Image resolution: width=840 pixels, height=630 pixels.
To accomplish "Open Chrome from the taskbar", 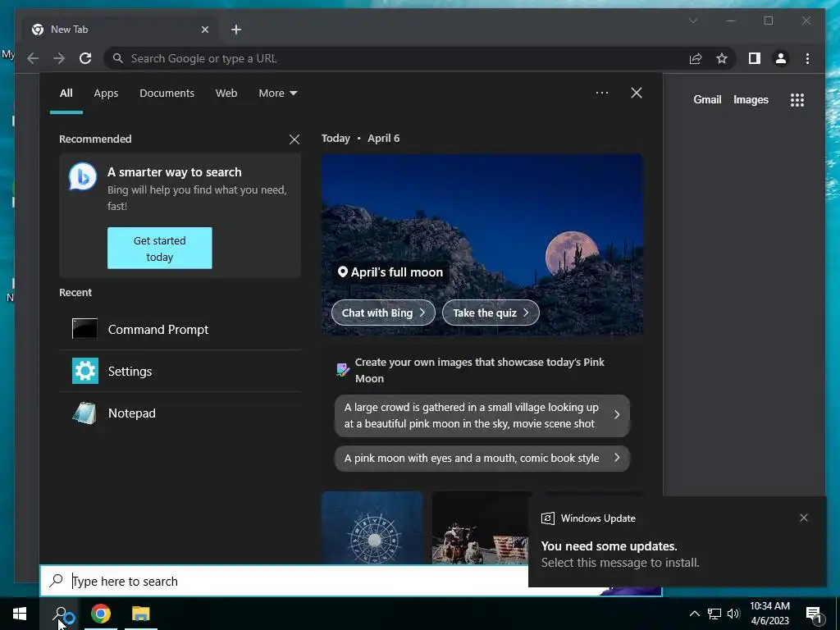I will (101, 614).
